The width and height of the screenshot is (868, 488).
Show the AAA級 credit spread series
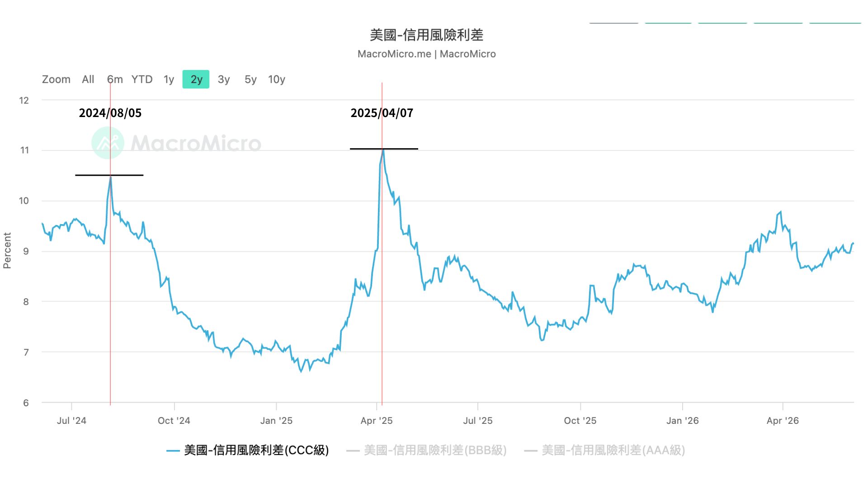604,450
